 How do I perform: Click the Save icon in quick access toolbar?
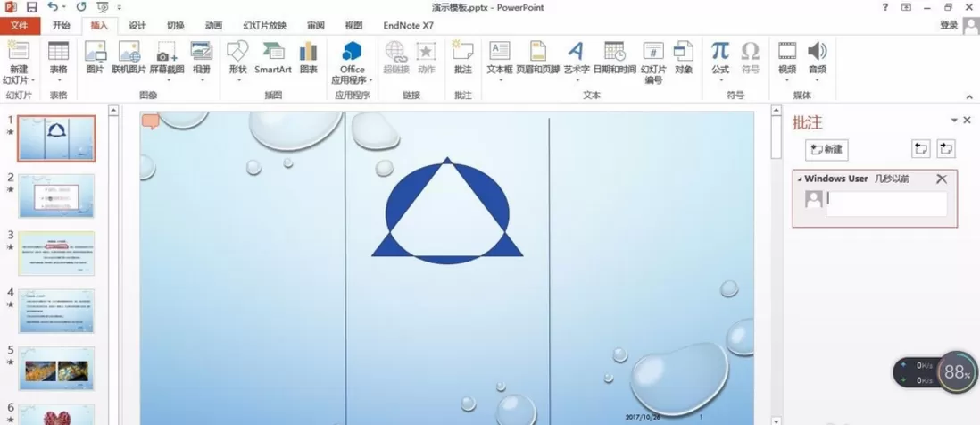(x=31, y=7)
